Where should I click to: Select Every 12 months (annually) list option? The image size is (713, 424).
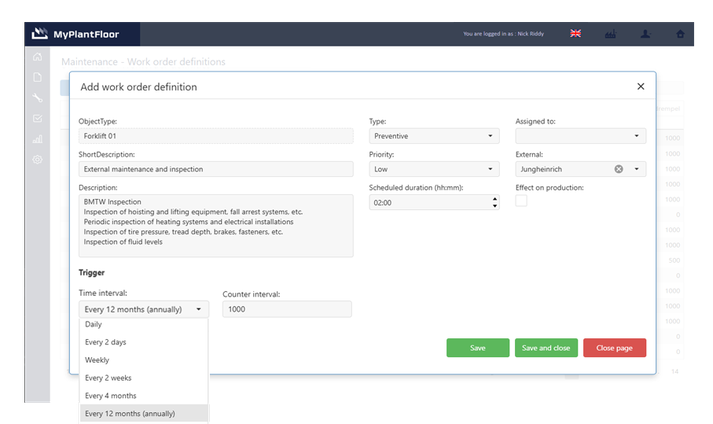pyautogui.click(x=144, y=414)
